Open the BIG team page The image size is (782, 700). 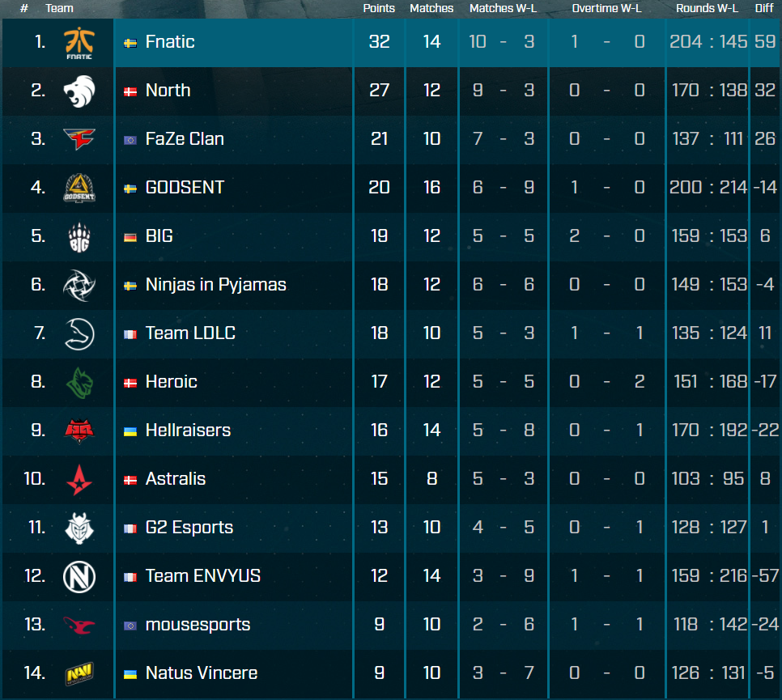click(159, 235)
